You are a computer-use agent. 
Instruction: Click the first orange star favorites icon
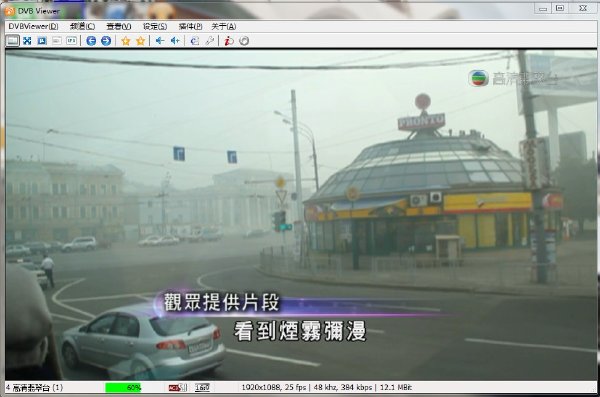click(x=126, y=41)
